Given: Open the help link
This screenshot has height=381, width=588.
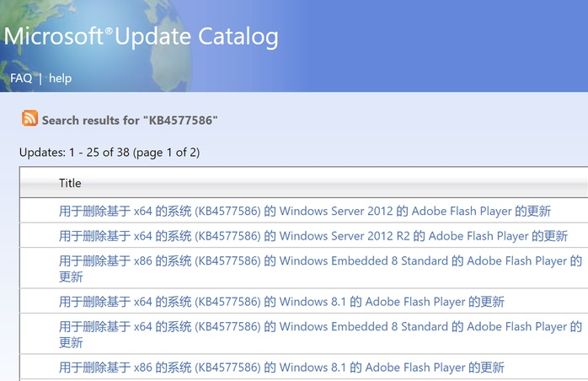Looking at the screenshot, I should click(x=60, y=78).
